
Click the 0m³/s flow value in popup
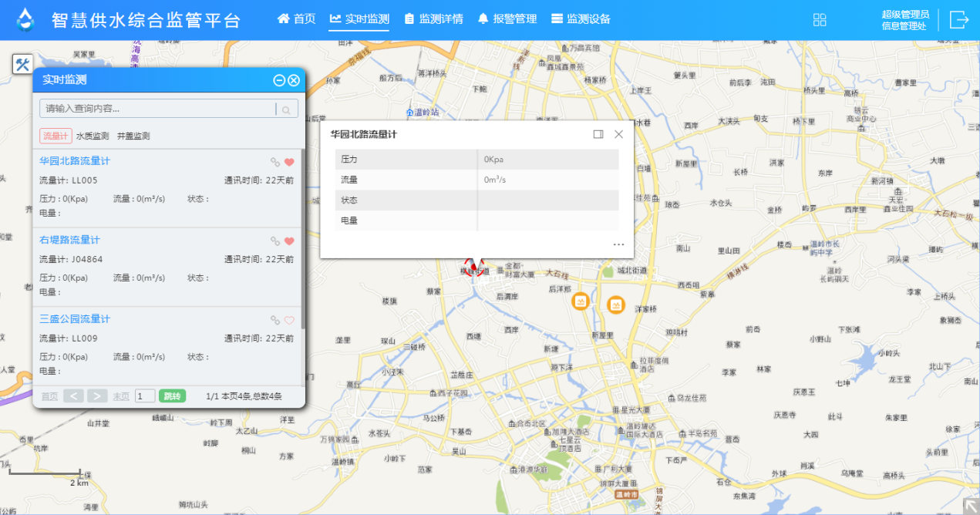tap(495, 180)
